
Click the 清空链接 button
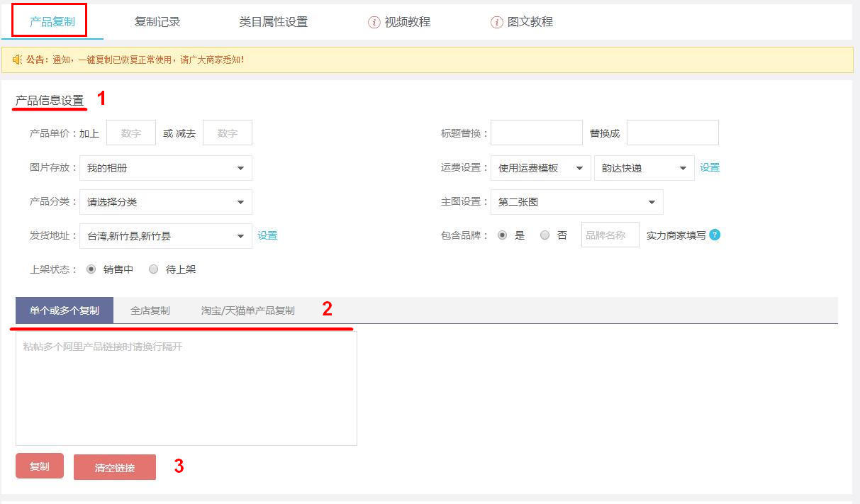pos(115,467)
